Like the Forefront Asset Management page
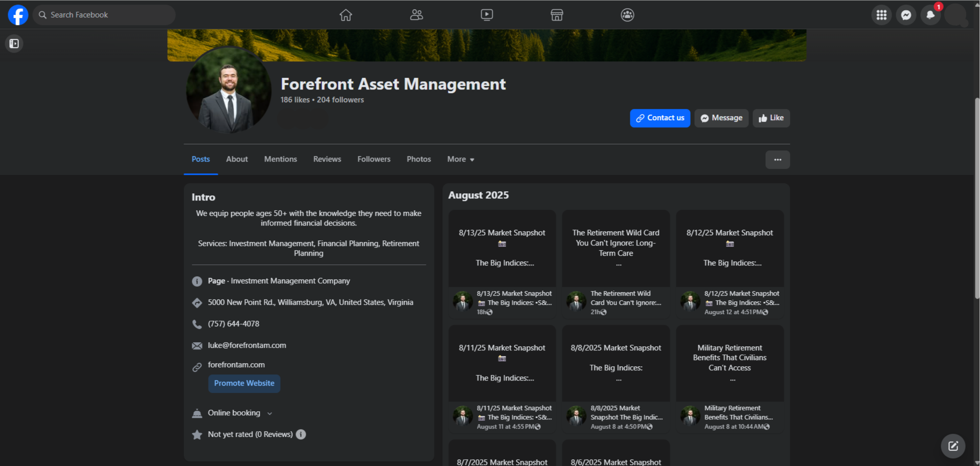980x466 pixels. click(771, 118)
